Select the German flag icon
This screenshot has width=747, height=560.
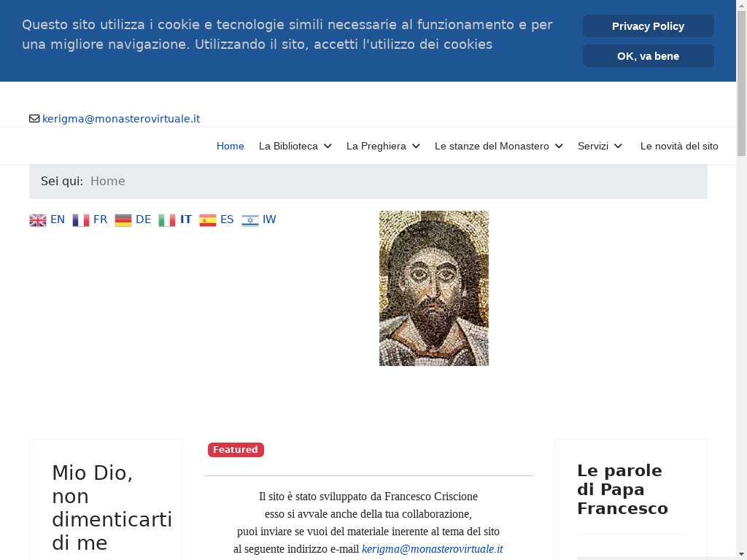pos(123,220)
